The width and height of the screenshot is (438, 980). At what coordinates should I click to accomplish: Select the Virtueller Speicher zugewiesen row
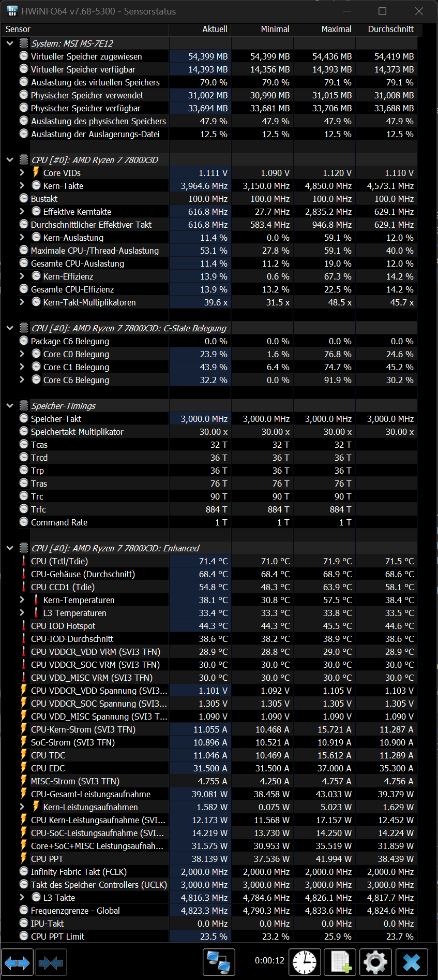(x=209, y=56)
